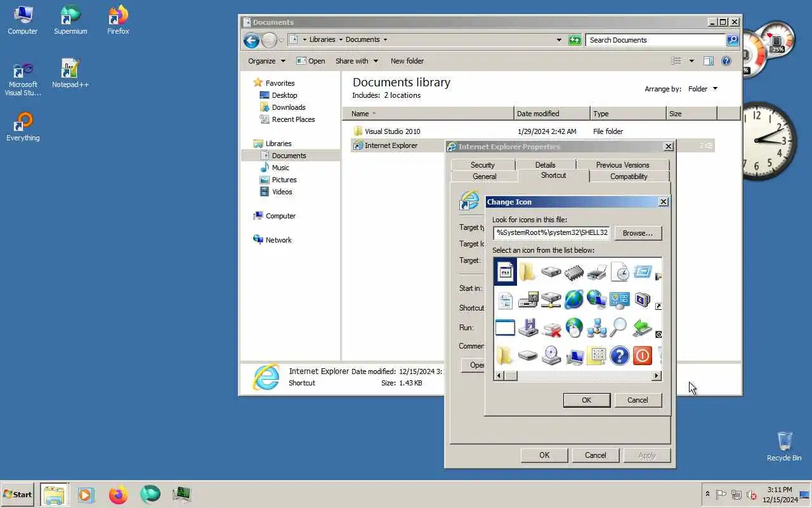
Task: Pick the memory chip icon
Action: click(573, 272)
